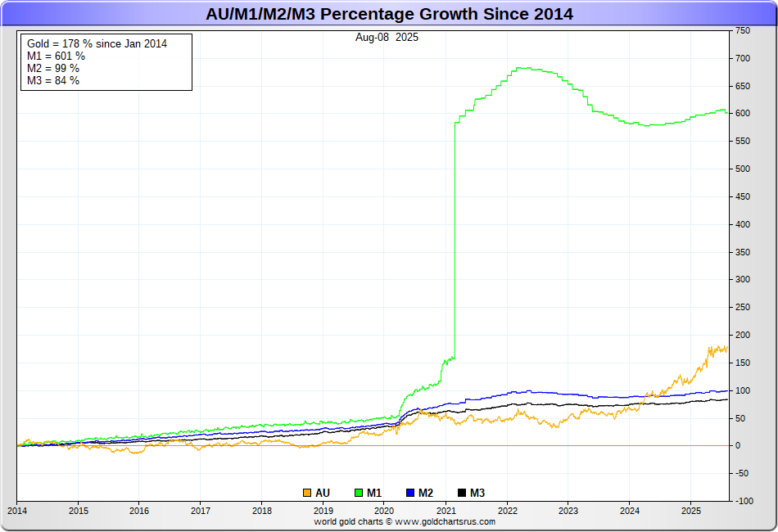Click the 2023 x-axis label
This screenshot has height=532, width=778.
click(x=568, y=511)
